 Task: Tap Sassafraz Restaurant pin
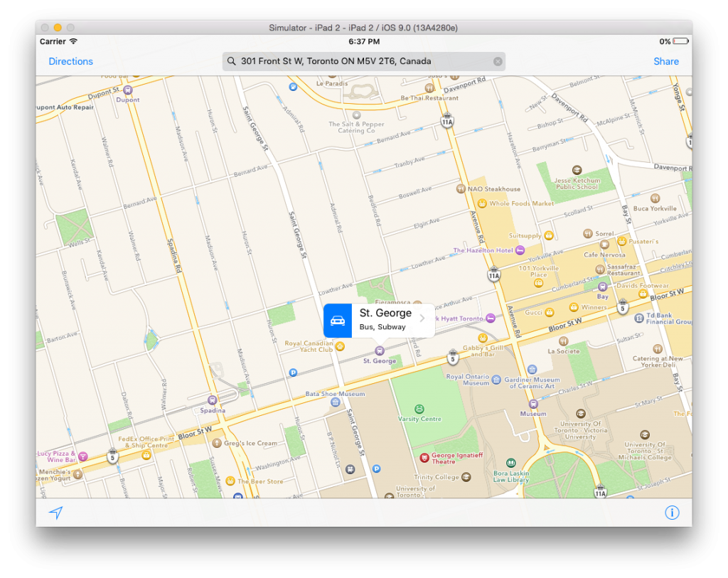coord(600,269)
